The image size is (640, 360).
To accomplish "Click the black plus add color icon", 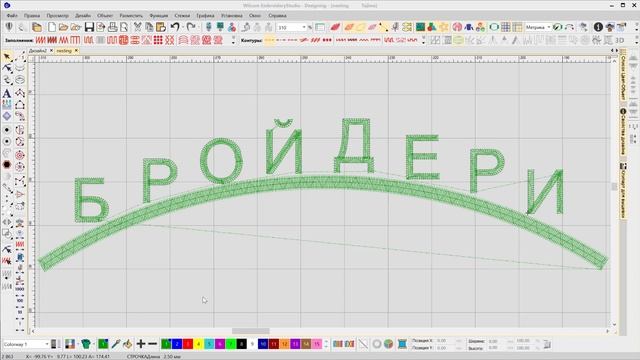I will (141, 344).
